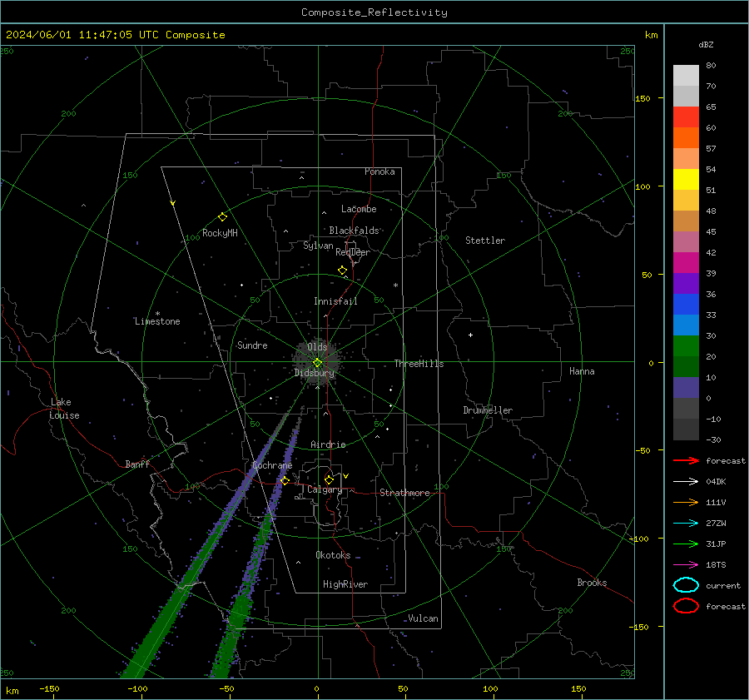Click the Drumheller city label
The image size is (749, 700).
[488, 410]
